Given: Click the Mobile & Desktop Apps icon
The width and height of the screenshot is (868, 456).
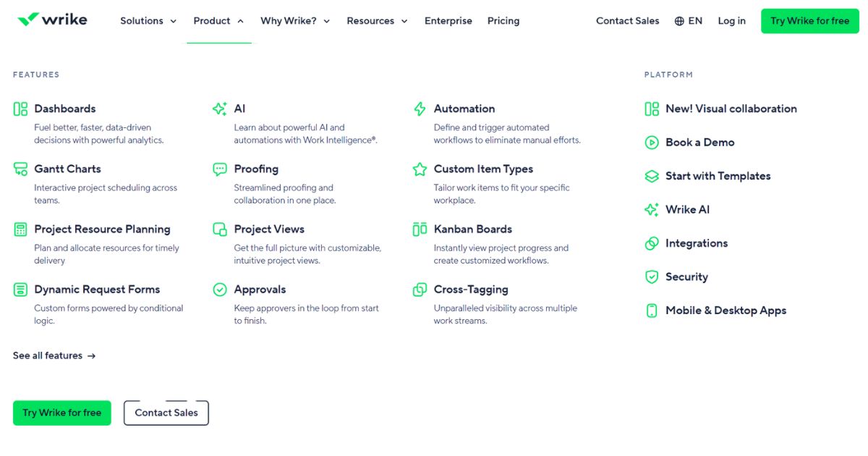Looking at the screenshot, I should click(x=652, y=311).
